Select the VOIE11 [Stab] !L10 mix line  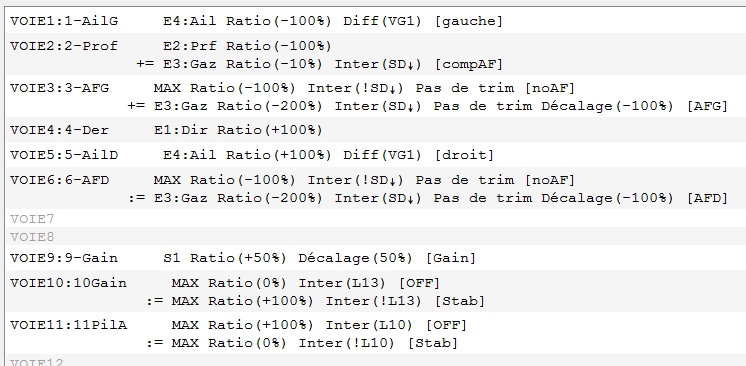coord(302,343)
